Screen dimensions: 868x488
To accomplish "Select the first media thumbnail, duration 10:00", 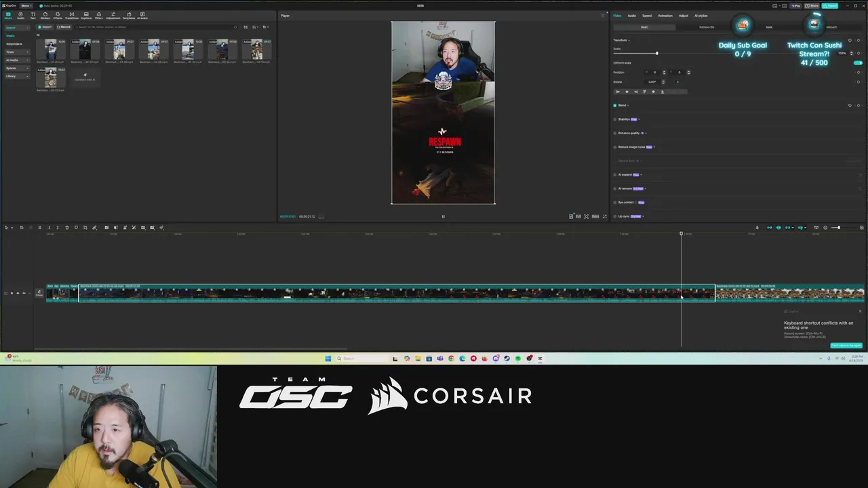I will [x=51, y=49].
